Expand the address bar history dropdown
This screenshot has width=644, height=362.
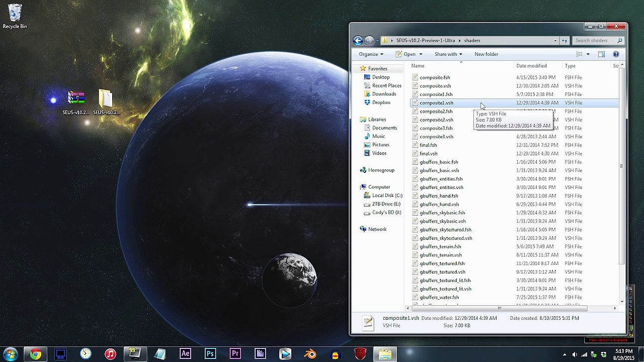(555, 41)
